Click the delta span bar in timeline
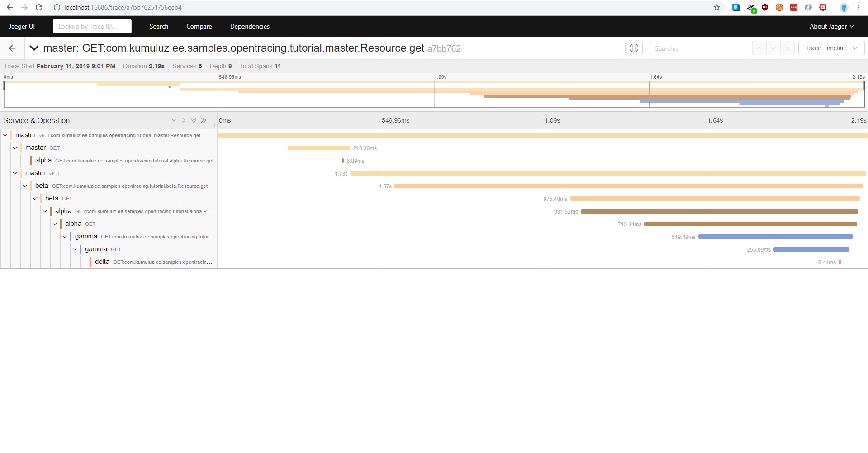The height and width of the screenshot is (453, 868). [840, 262]
